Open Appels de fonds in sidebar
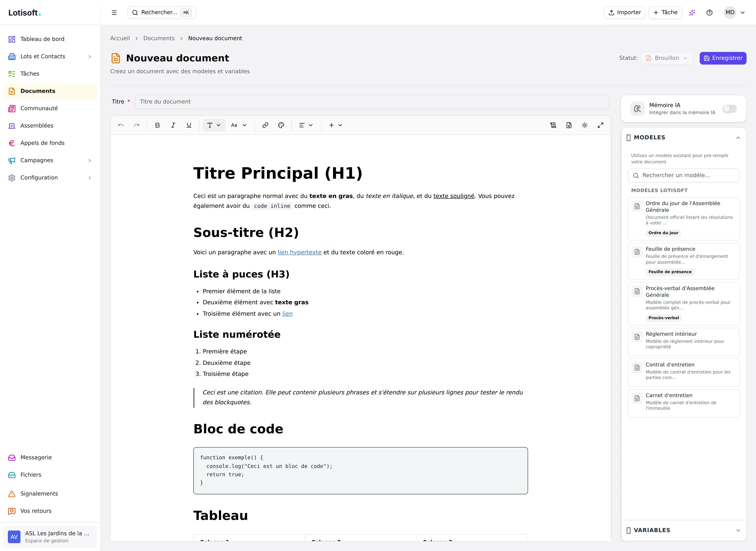 [50, 143]
